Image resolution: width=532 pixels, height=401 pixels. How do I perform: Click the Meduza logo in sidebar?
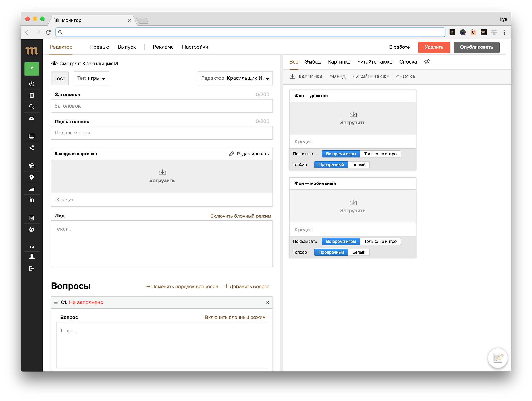[x=32, y=50]
